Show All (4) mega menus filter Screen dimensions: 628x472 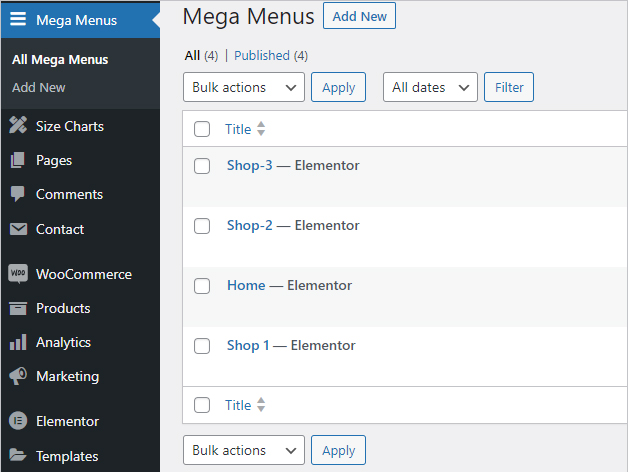[x=201, y=55]
